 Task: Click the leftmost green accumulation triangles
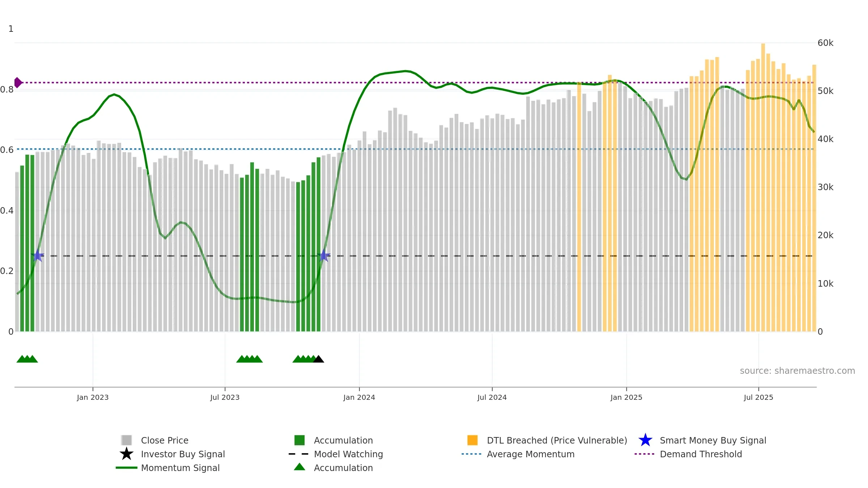pyautogui.click(x=27, y=359)
